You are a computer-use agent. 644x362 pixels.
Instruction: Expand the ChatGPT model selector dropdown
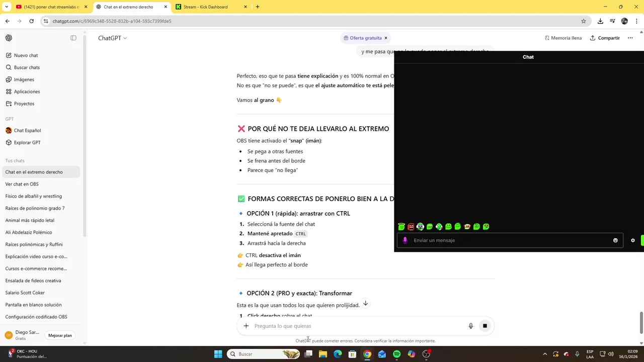tap(113, 38)
